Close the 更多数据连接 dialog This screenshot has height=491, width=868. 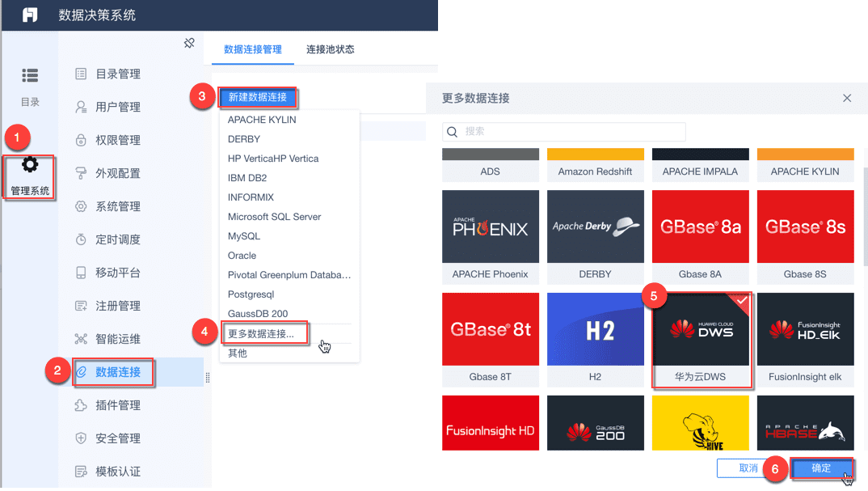[x=847, y=98]
